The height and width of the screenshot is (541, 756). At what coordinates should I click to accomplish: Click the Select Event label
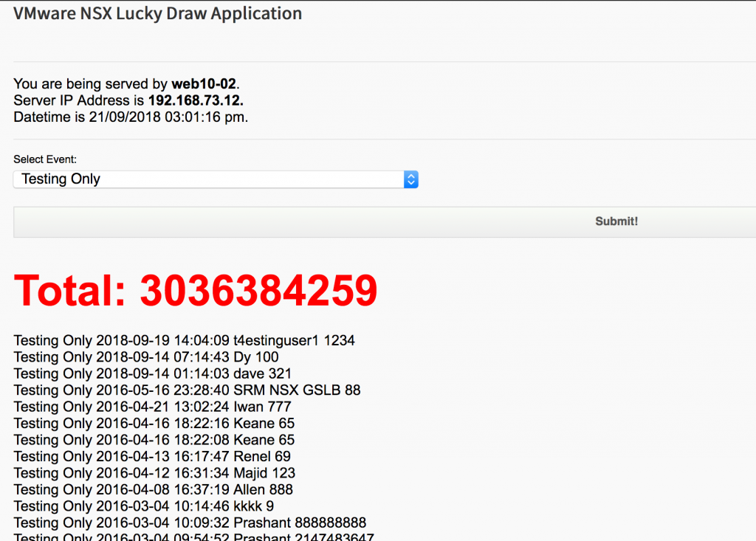point(45,159)
